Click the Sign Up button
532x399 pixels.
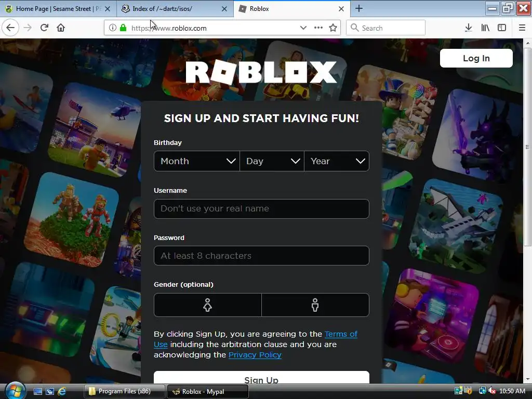point(261,378)
